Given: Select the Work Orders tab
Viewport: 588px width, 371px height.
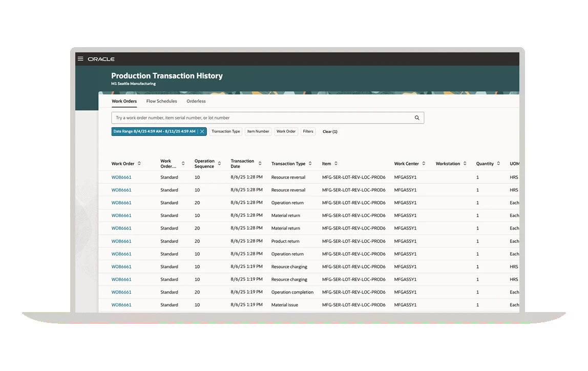Looking at the screenshot, I should (124, 101).
